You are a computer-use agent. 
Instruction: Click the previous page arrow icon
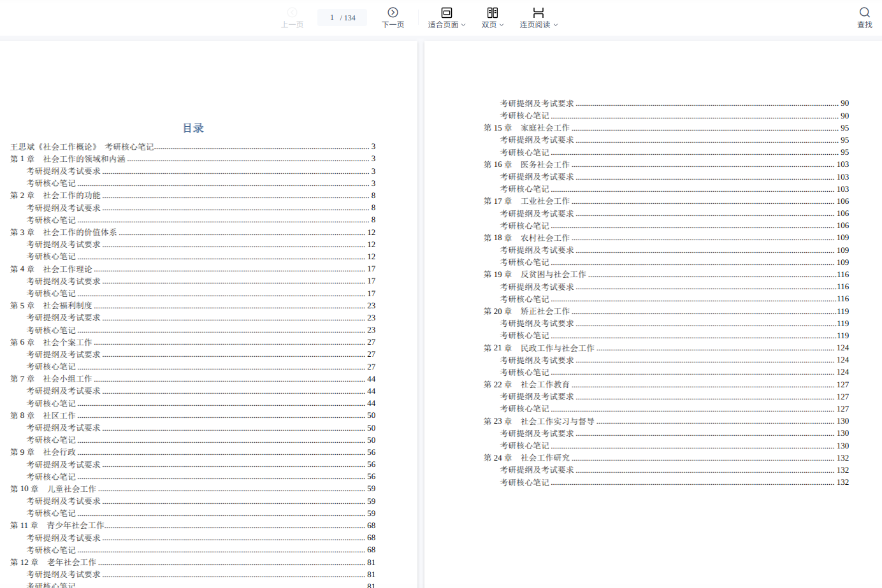(x=292, y=12)
